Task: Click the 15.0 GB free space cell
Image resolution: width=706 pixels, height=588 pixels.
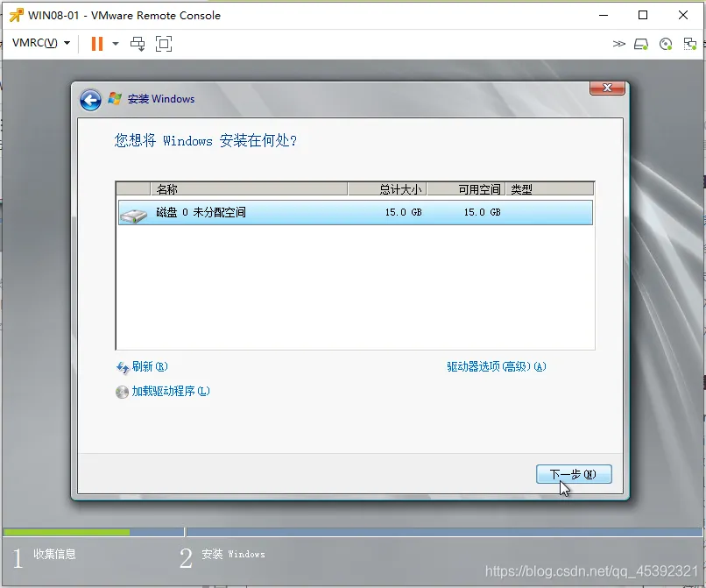Action: (483, 212)
